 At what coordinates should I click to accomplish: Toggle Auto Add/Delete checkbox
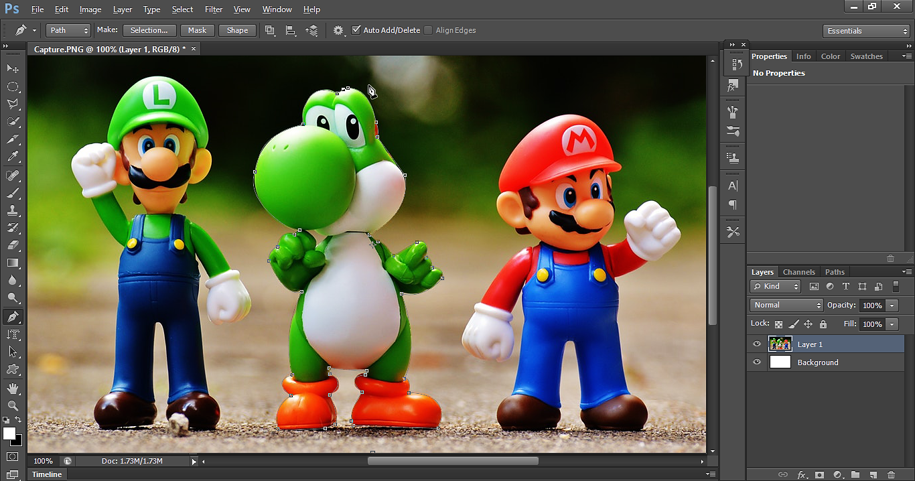[356, 30]
